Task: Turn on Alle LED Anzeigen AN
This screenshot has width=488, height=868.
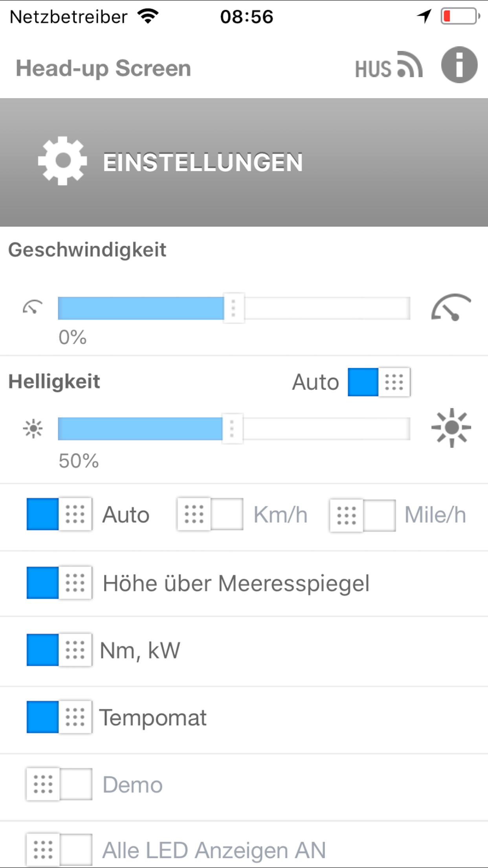Action: pyautogui.click(x=59, y=850)
